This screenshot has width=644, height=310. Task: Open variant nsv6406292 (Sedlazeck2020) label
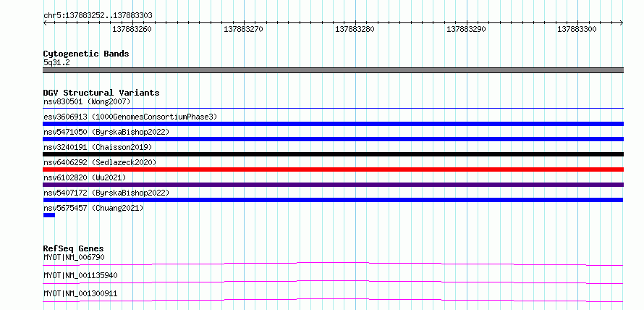(x=100, y=162)
